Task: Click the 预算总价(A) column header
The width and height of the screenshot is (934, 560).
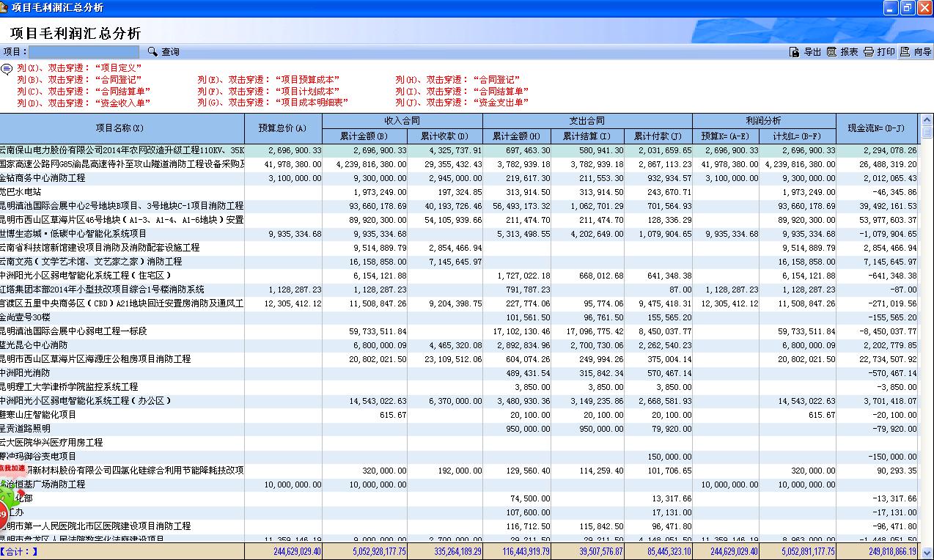Action: [x=283, y=128]
